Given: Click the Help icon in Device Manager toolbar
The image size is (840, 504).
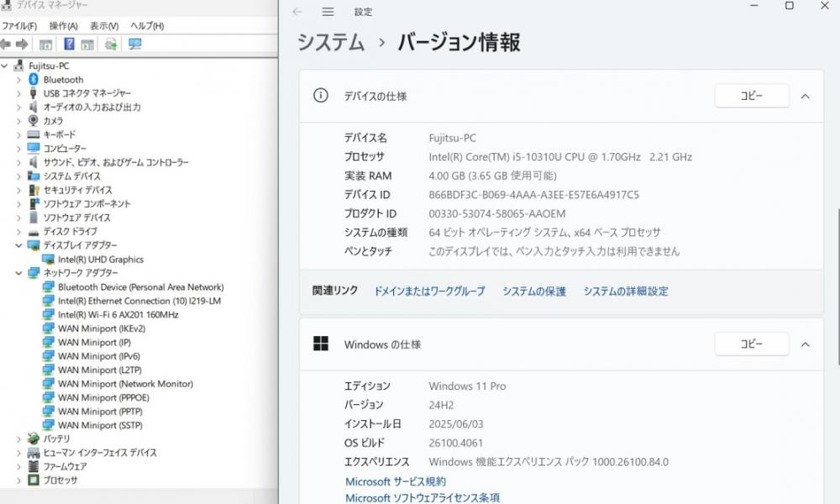Looking at the screenshot, I should coord(69,44).
